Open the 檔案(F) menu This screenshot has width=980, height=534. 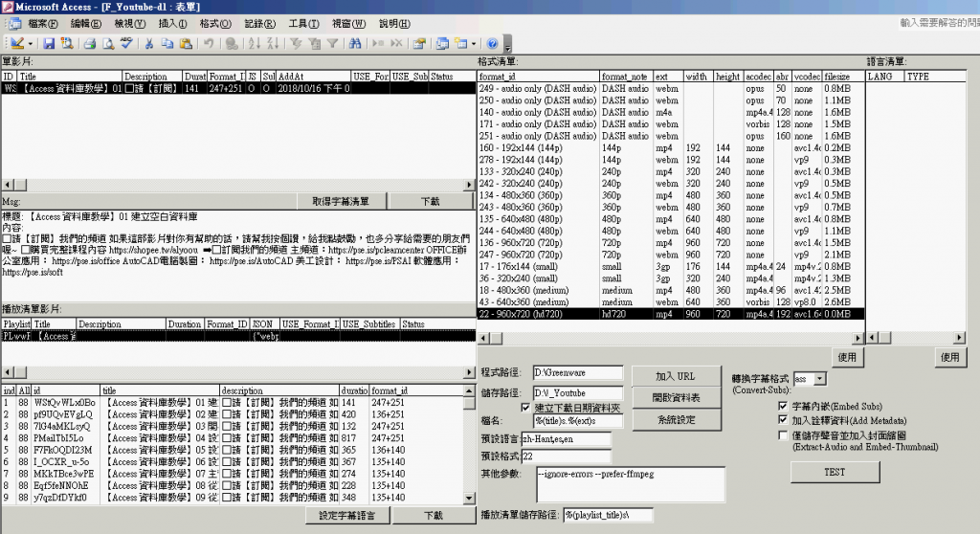click(x=42, y=24)
